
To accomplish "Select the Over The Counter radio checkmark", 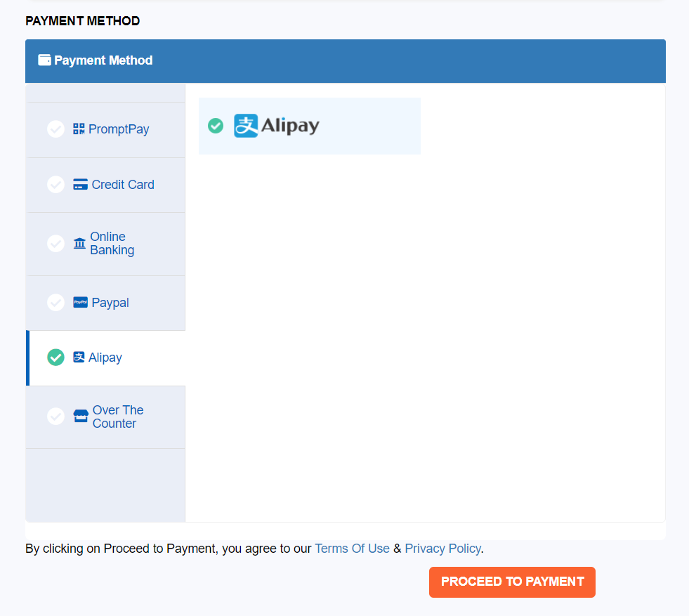I will [55, 416].
